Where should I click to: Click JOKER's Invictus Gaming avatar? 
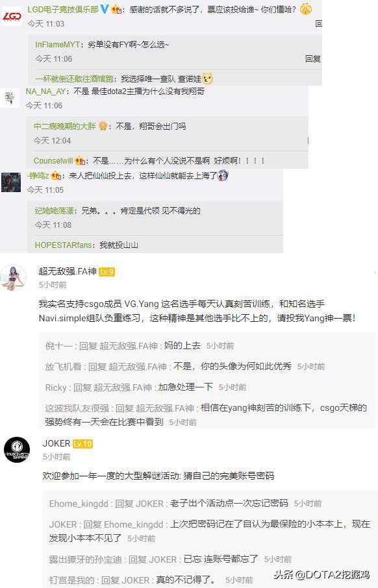(x=17, y=450)
